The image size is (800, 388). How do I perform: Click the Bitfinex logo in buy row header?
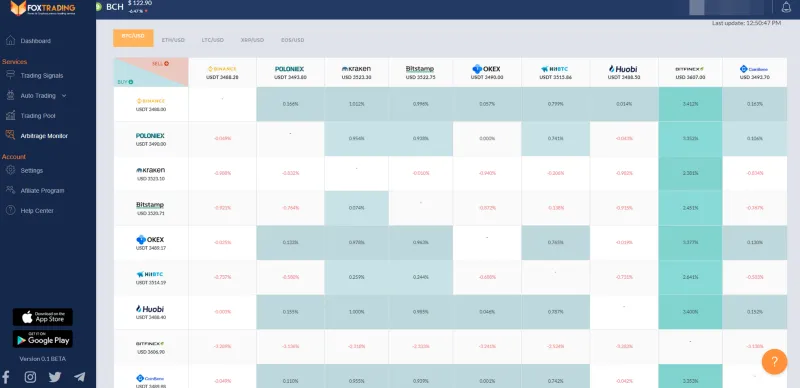tap(151, 344)
